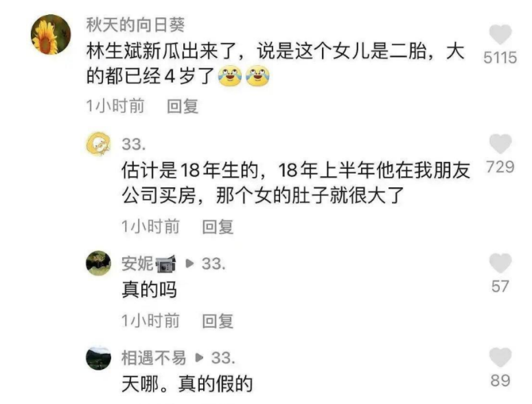Reply to 秋天的向日葵's comment via 回复
This screenshot has width=532, height=404.
pos(183,106)
